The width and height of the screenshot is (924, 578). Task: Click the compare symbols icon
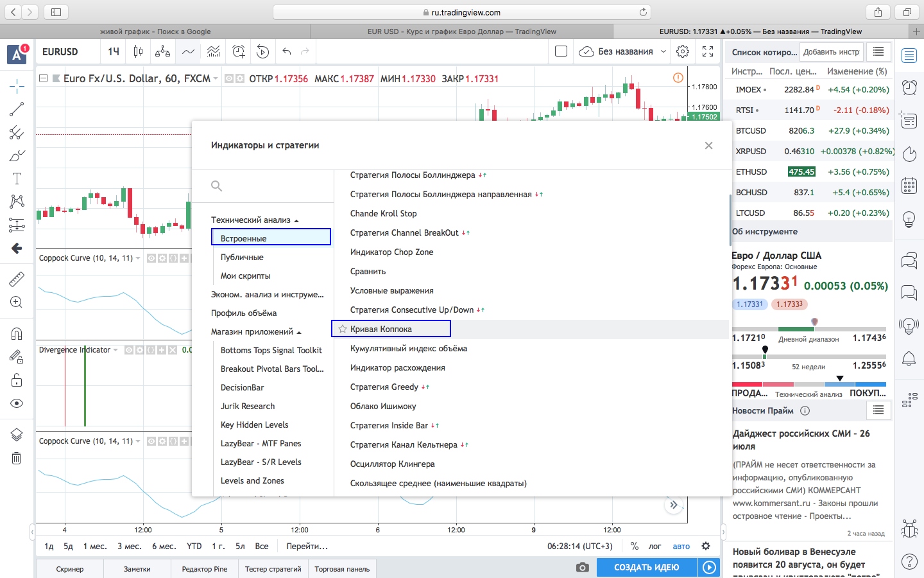(163, 51)
